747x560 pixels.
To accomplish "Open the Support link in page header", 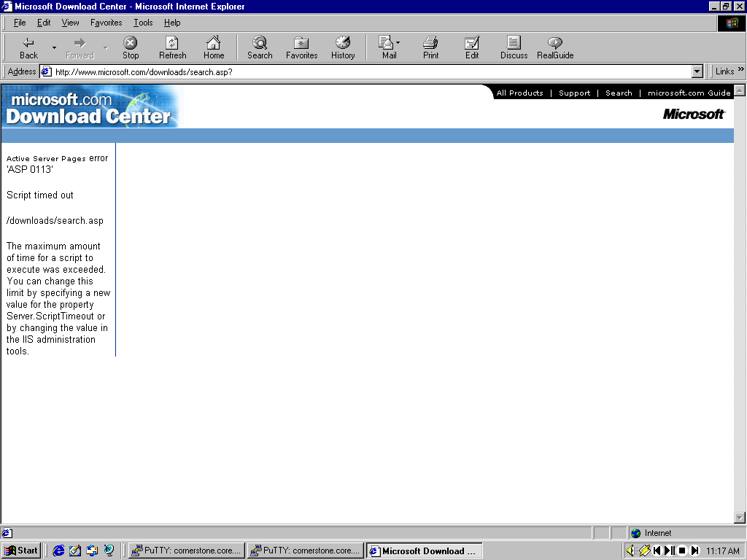I will click(x=574, y=93).
